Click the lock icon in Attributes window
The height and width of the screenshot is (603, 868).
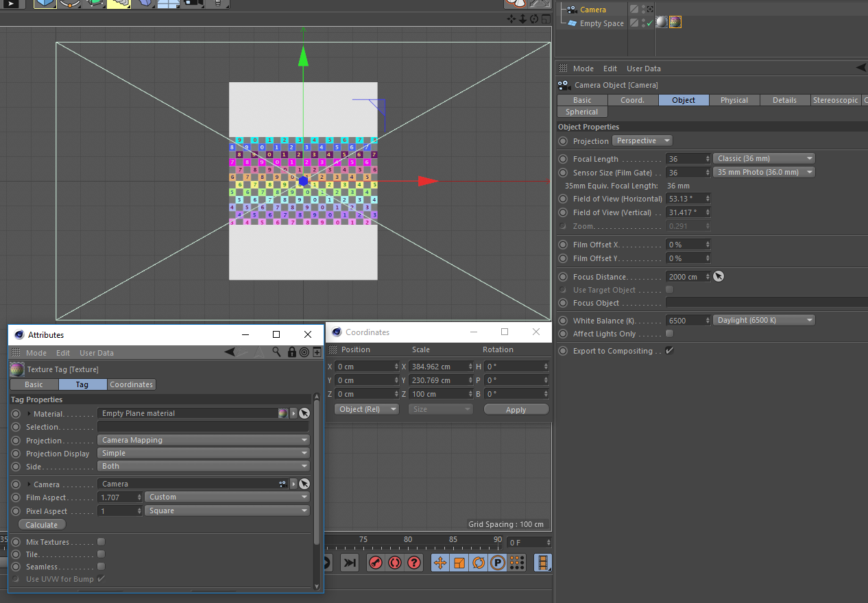pyautogui.click(x=291, y=352)
